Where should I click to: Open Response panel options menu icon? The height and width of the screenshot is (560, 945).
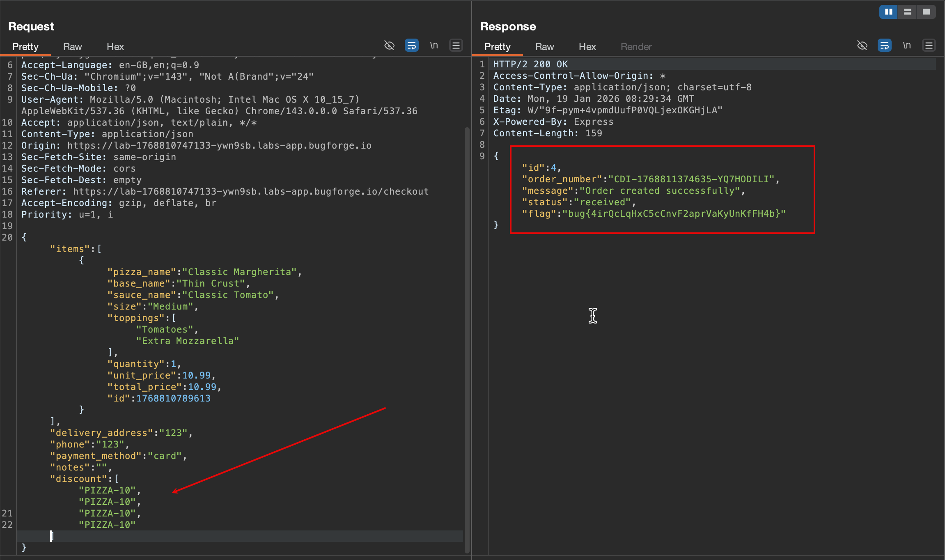[x=929, y=46]
